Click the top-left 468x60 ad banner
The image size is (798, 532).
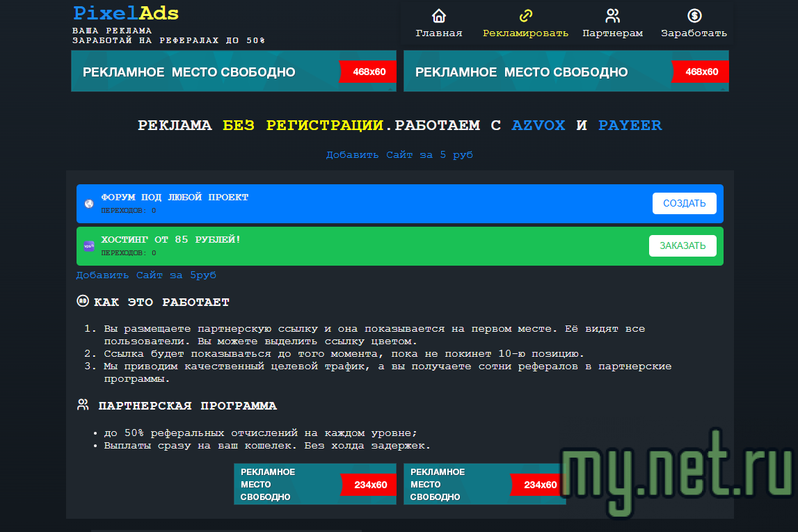pyautogui.click(x=233, y=72)
